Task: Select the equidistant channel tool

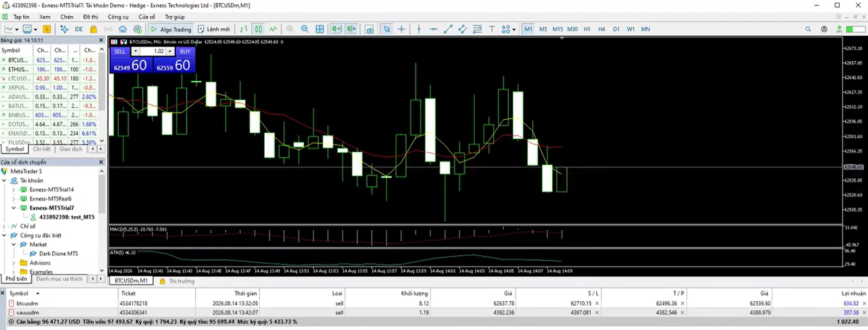Action: (x=463, y=29)
